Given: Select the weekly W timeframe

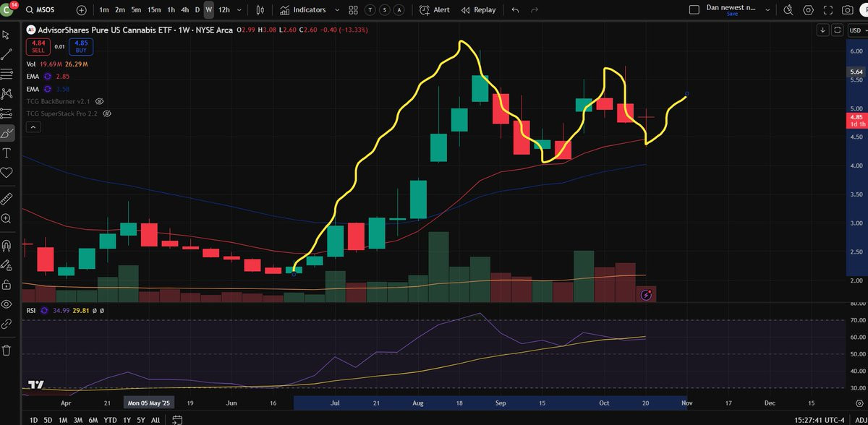Looking at the screenshot, I should [x=208, y=10].
